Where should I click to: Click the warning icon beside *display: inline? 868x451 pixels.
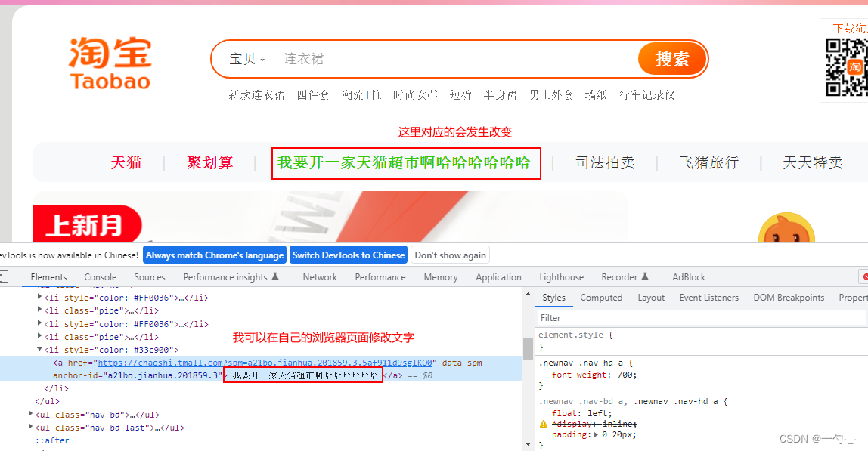pyautogui.click(x=544, y=424)
